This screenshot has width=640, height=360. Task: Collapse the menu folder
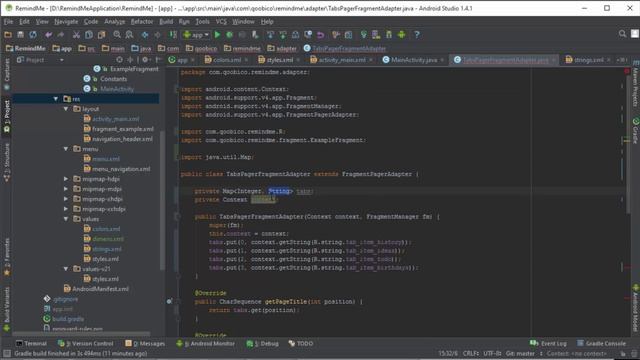66,149
